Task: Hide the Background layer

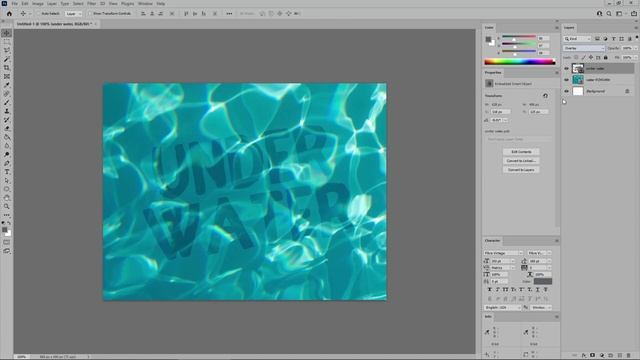Action: tap(567, 91)
